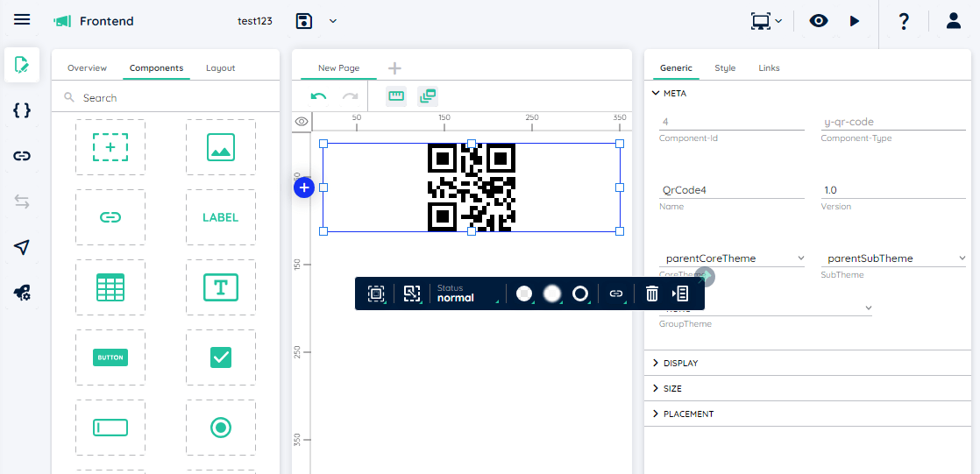
Task: Open the user account profile icon
Action: (x=953, y=21)
